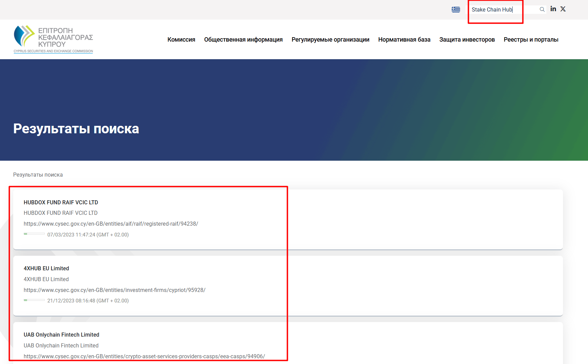The height and width of the screenshot is (364, 588).
Task: Click the magnifier search icon
Action: pyautogui.click(x=542, y=9)
